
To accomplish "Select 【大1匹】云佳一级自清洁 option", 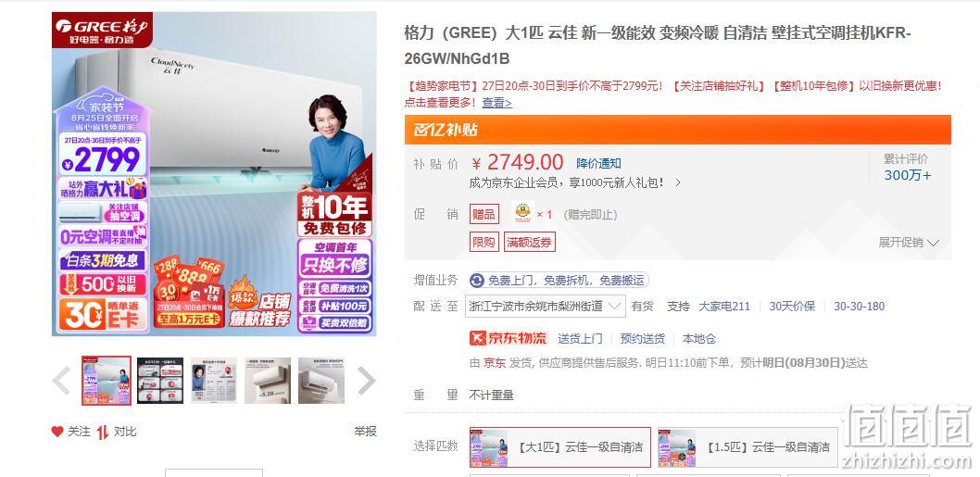I will [x=560, y=447].
